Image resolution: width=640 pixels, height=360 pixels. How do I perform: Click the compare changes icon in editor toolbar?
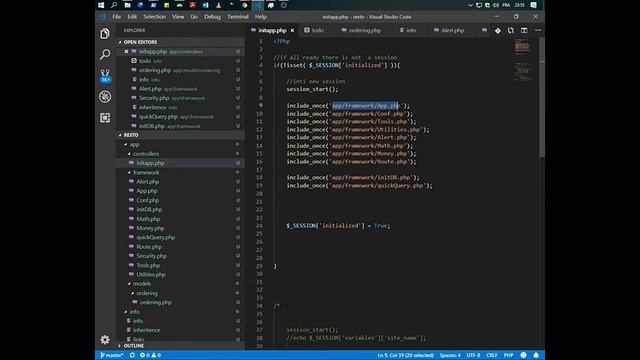[x=511, y=30]
